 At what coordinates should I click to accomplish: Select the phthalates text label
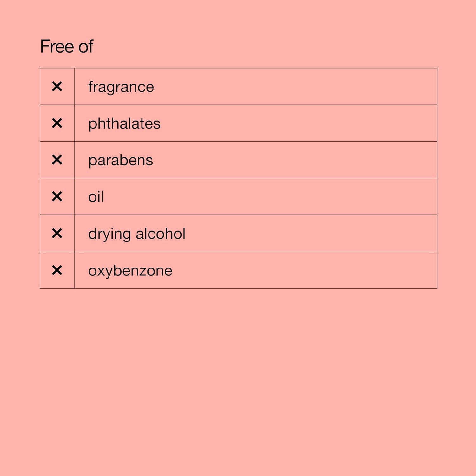pos(124,123)
